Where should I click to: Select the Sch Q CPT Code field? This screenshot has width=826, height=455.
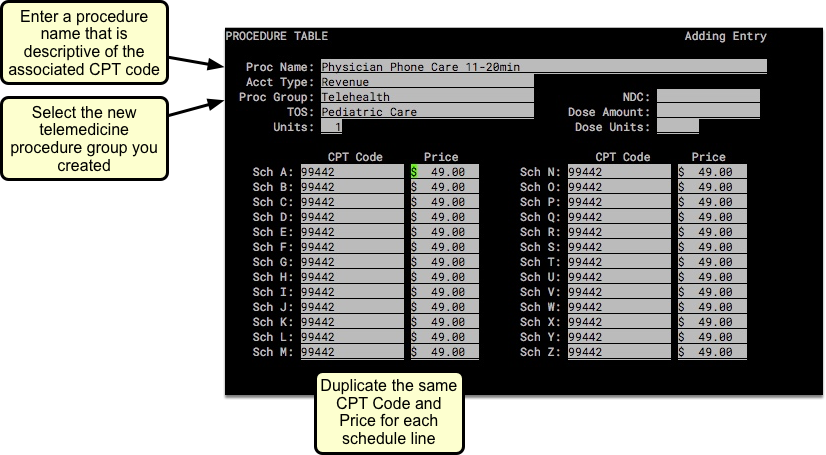[619, 216]
